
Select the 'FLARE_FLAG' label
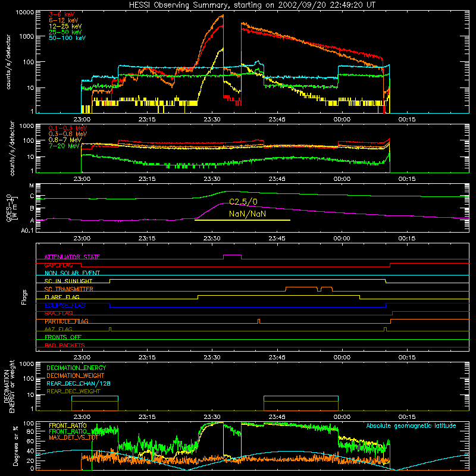(62, 297)
